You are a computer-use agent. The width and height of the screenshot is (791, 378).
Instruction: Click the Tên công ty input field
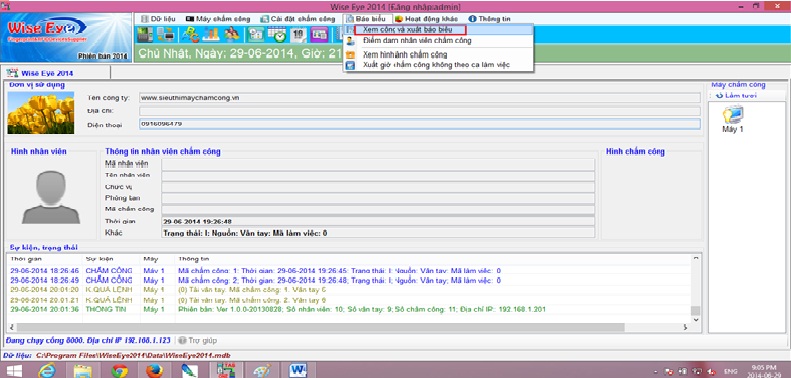(x=420, y=98)
